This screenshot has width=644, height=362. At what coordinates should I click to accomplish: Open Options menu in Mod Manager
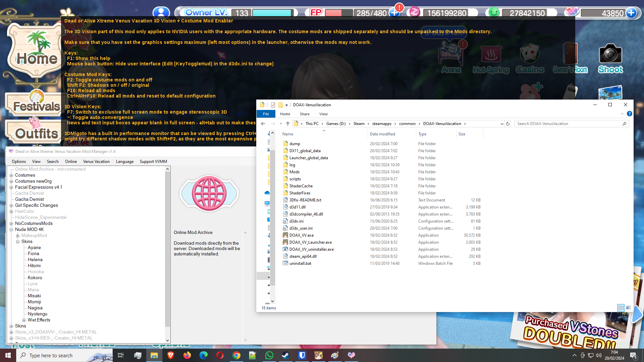tap(19, 162)
